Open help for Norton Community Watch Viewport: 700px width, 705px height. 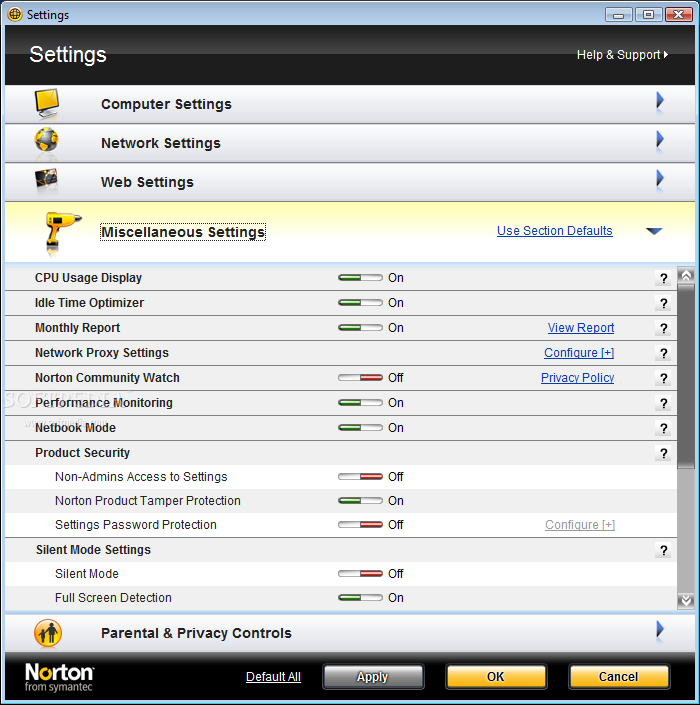pyautogui.click(x=663, y=378)
